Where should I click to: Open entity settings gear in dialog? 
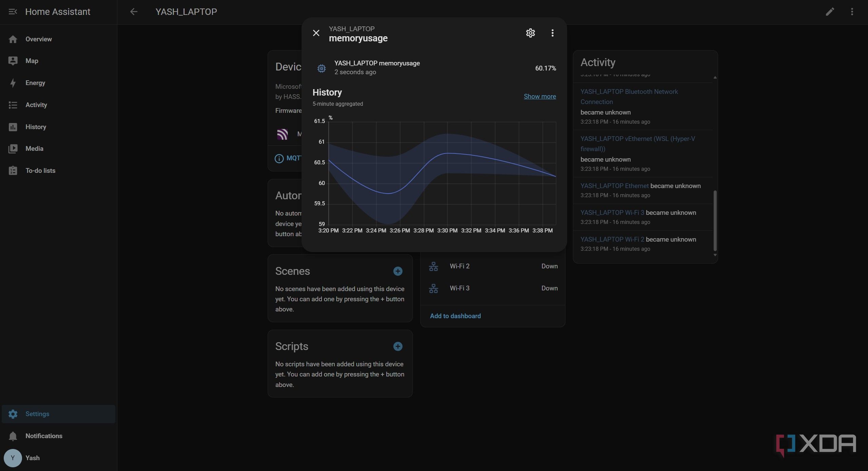point(531,33)
